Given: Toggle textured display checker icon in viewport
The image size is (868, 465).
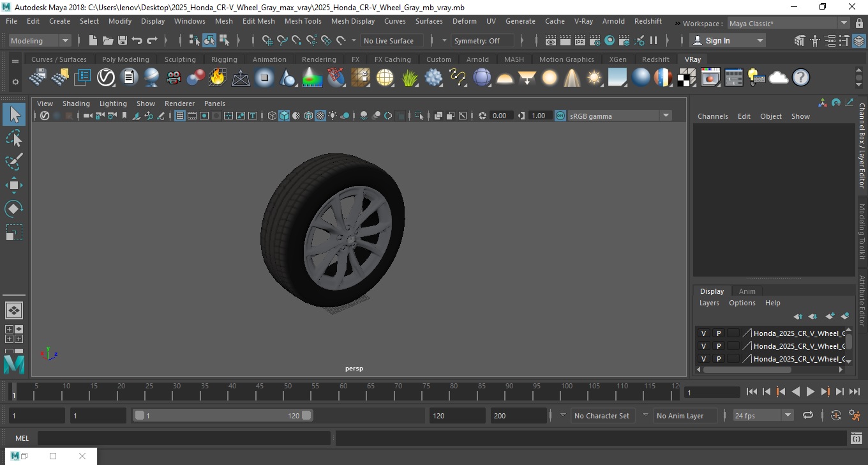Looking at the screenshot, I should 320,116.
